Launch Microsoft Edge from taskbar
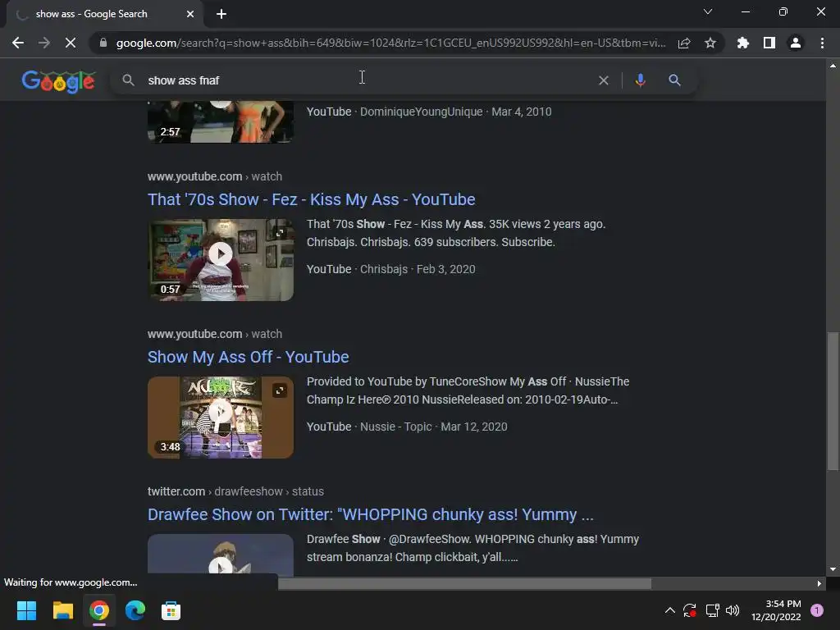 pos(135,610)
